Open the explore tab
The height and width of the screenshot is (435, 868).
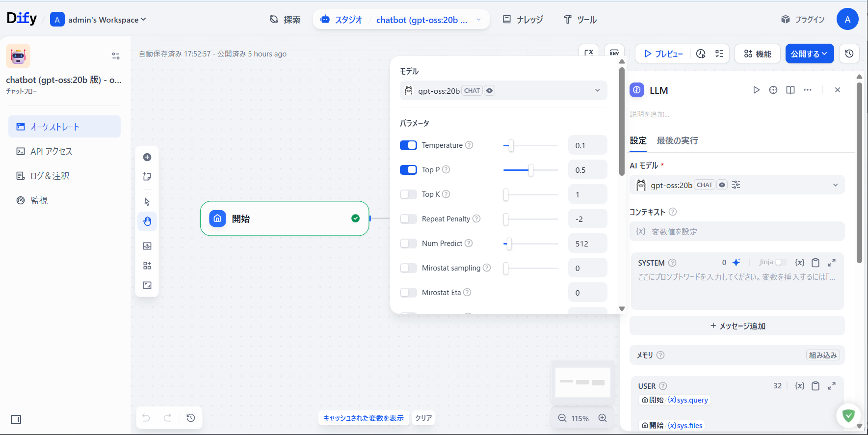pos(285,20)
